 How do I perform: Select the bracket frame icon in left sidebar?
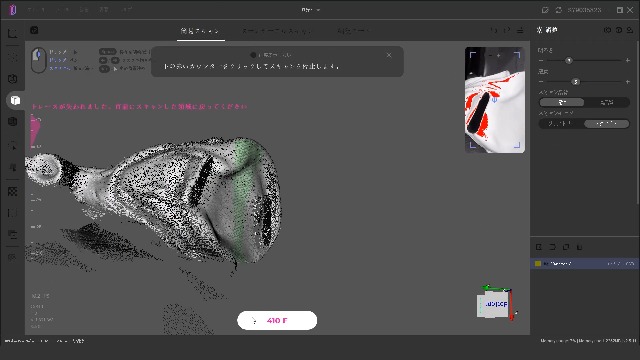13,213
